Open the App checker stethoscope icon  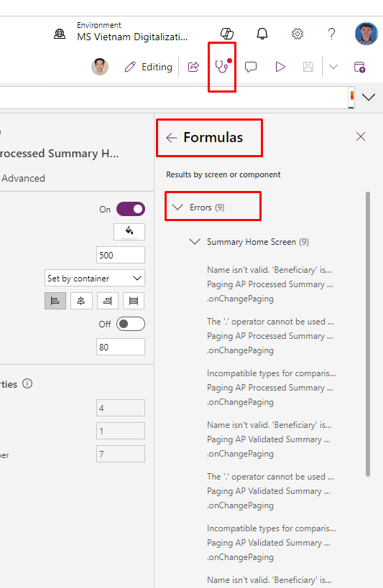[221, 67]
